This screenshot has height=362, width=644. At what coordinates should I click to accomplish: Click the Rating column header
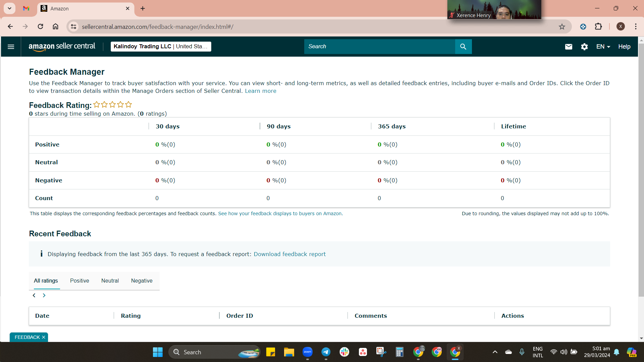pyautogui.click(x=131, y=316)
